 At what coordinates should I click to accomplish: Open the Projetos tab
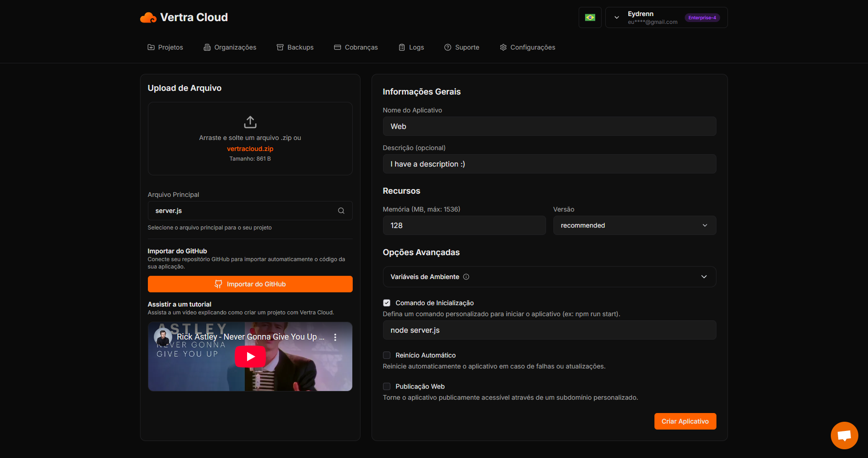(165, 47)
